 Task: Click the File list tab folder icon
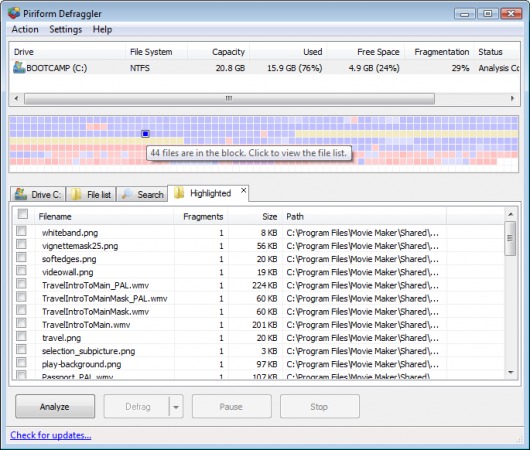pyautogui.click(x=76, y=194)
